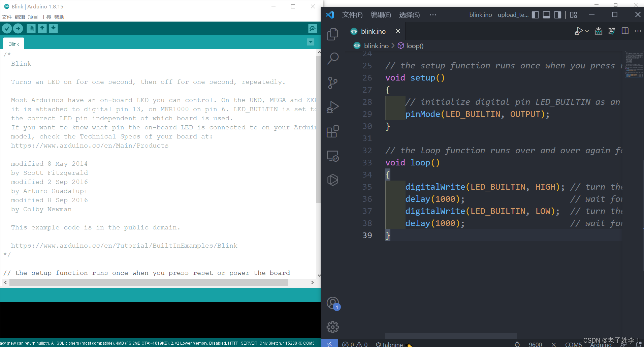Open the Run and Debug view
644x347 pixels.
coord(333,107)
